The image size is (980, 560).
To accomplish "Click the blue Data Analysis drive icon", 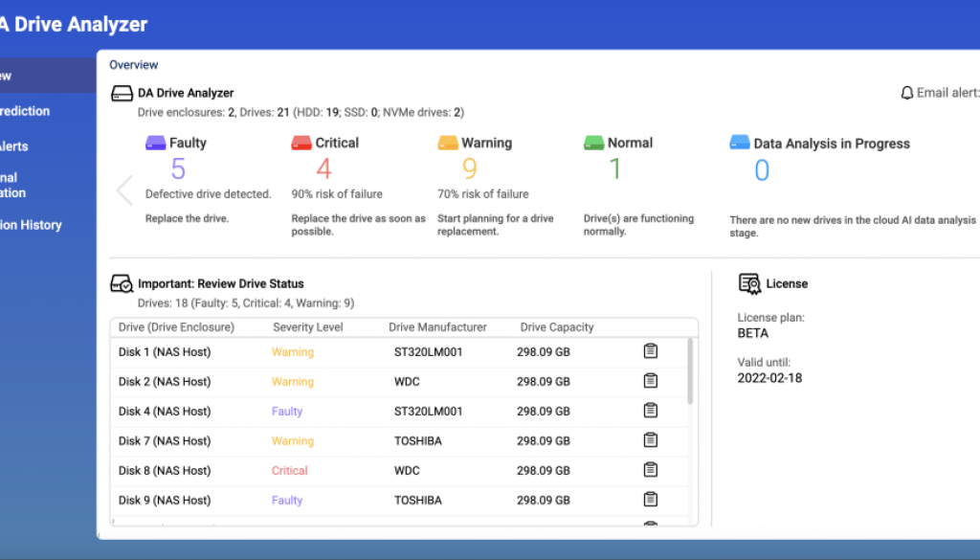I will coord(740,143).
